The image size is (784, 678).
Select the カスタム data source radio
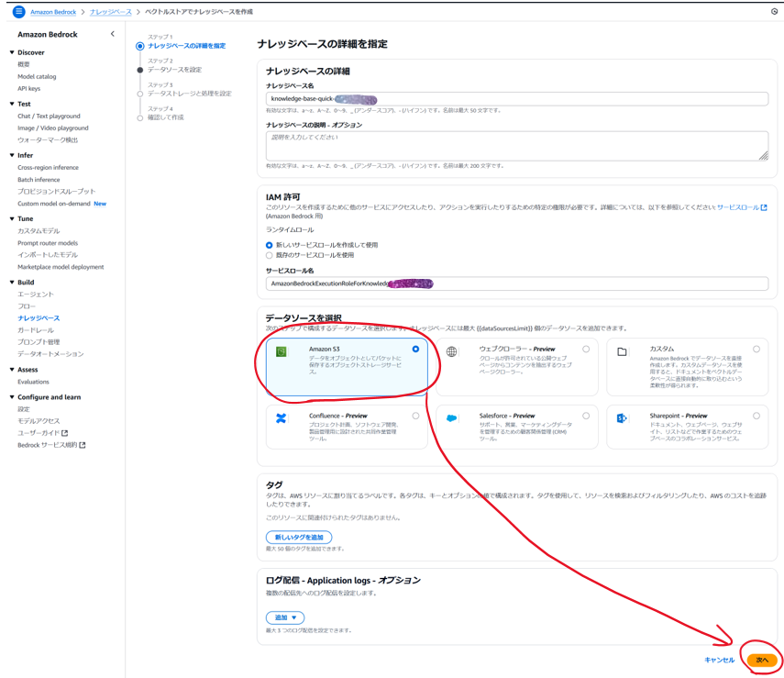[756, 349]
